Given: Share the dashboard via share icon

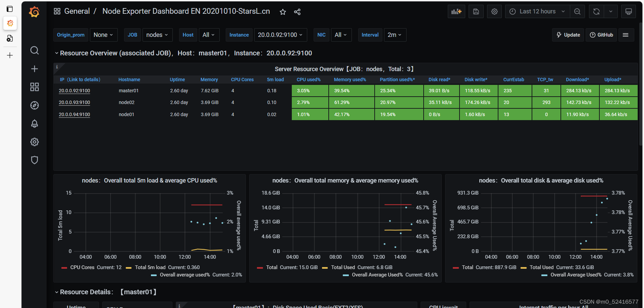Looking at the screenshot, I should [x=297, y=12].
